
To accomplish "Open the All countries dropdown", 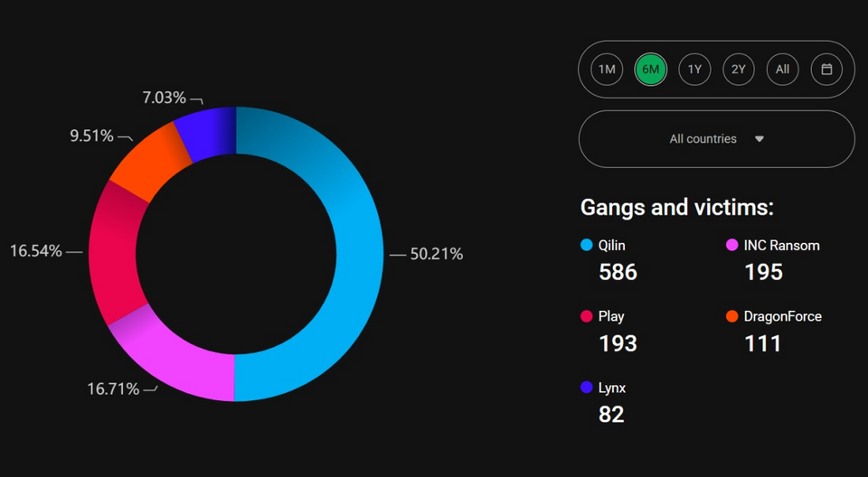I will pos(716,139).
